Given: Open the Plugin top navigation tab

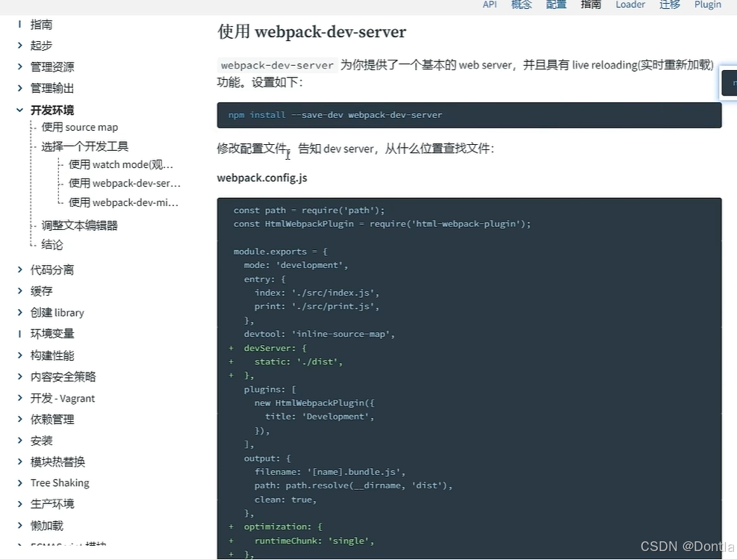Looking at the screenshot, I should coord(708,4).
